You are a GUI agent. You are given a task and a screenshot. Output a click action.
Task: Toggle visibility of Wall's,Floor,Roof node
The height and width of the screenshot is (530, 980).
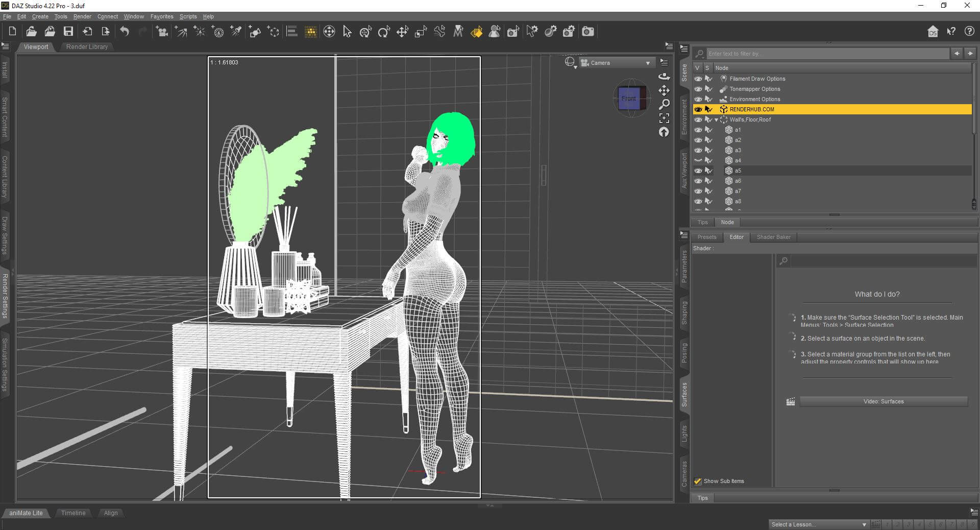(698, 119)
